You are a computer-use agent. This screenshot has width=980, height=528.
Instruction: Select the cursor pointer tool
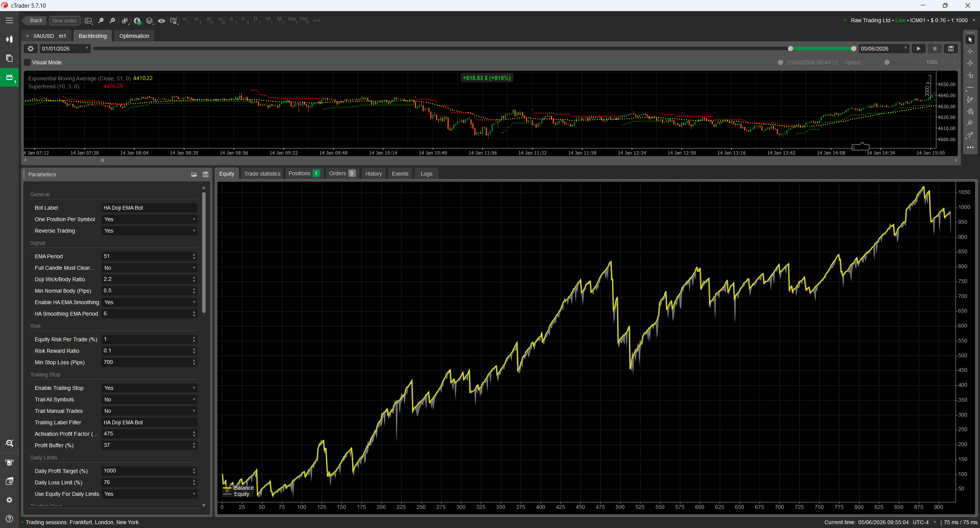click(970, 39)
